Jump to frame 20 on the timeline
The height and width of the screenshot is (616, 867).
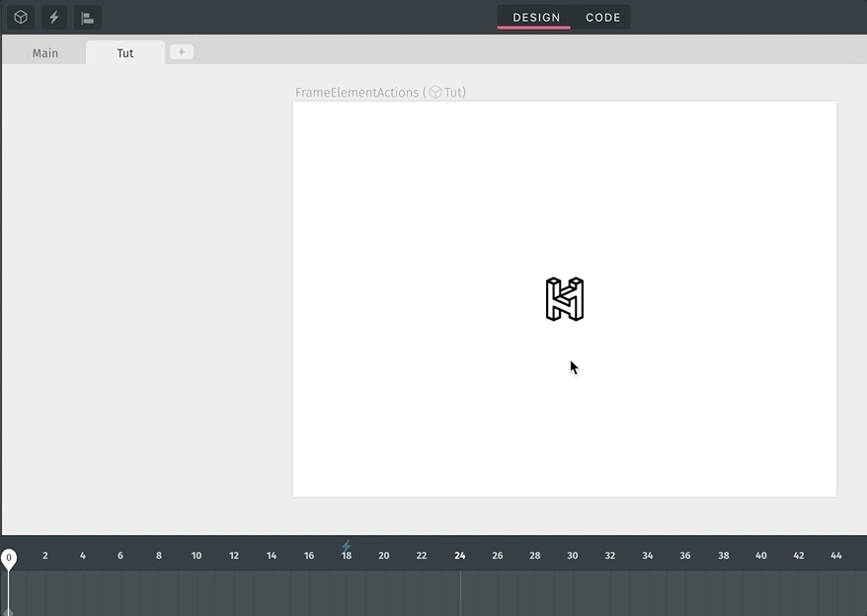(x=384, y=556)
